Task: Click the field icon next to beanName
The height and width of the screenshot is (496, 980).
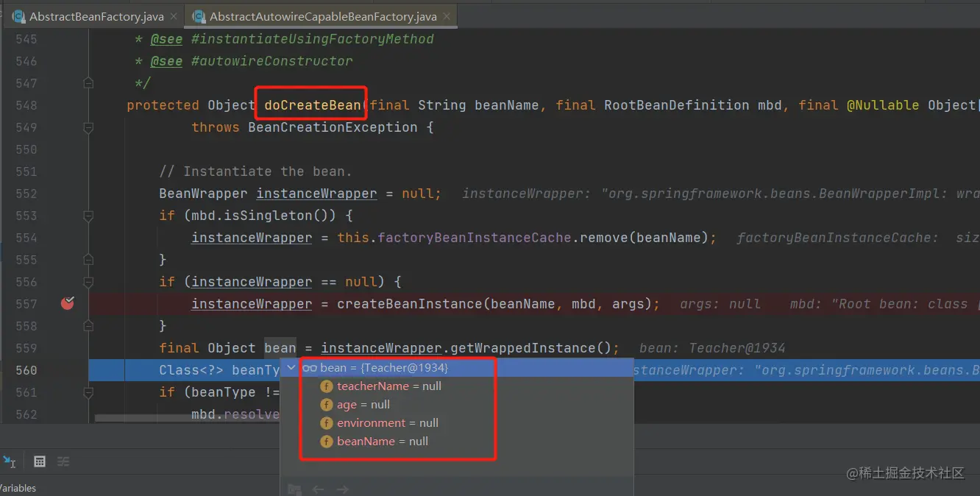Action: [x=327, y=442]
